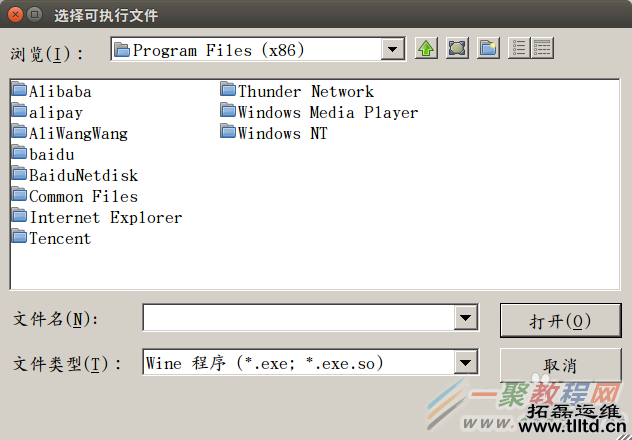Click inside the 文件名 text field
The width and height of the screenshot is (632, 440).
[298, 318]
